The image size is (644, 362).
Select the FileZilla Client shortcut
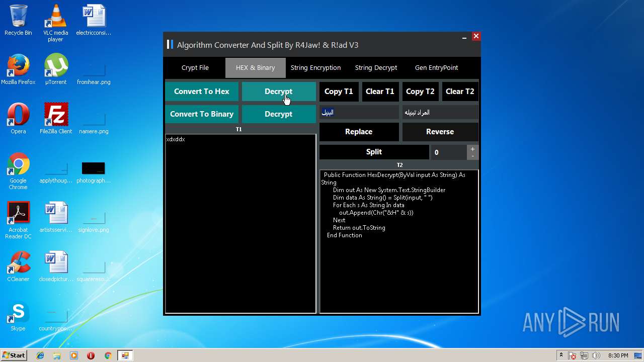(x=56, y=119)
